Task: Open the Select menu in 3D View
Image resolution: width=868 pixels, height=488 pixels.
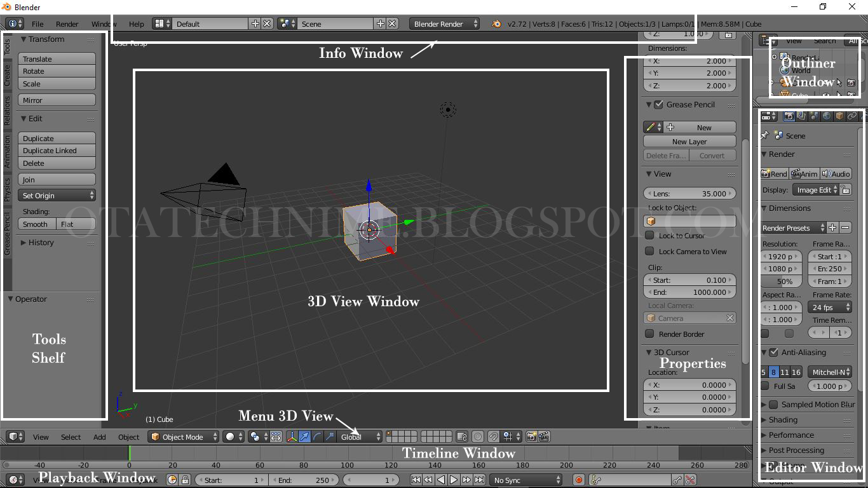Action: click(x=71, y=437)
